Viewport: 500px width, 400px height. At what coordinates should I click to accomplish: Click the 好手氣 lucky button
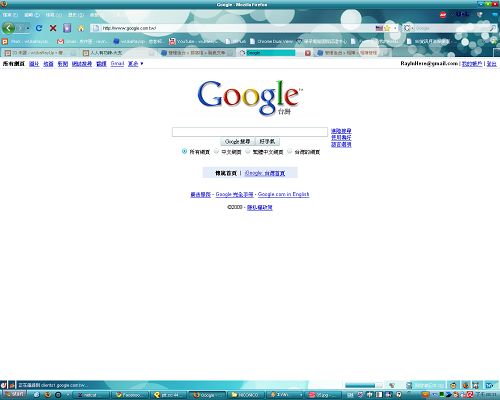pyautogui.click(x=267, y=142)
